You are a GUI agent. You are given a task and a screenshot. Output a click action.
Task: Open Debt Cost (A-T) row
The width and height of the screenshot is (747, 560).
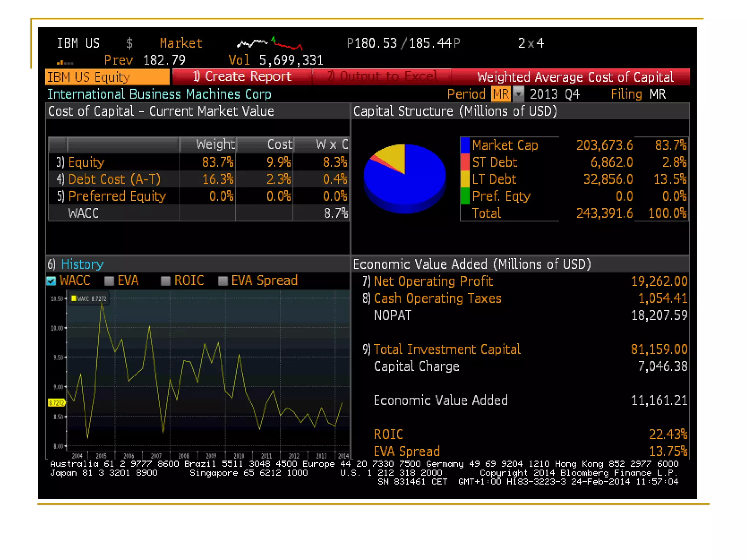click(114, 179)
